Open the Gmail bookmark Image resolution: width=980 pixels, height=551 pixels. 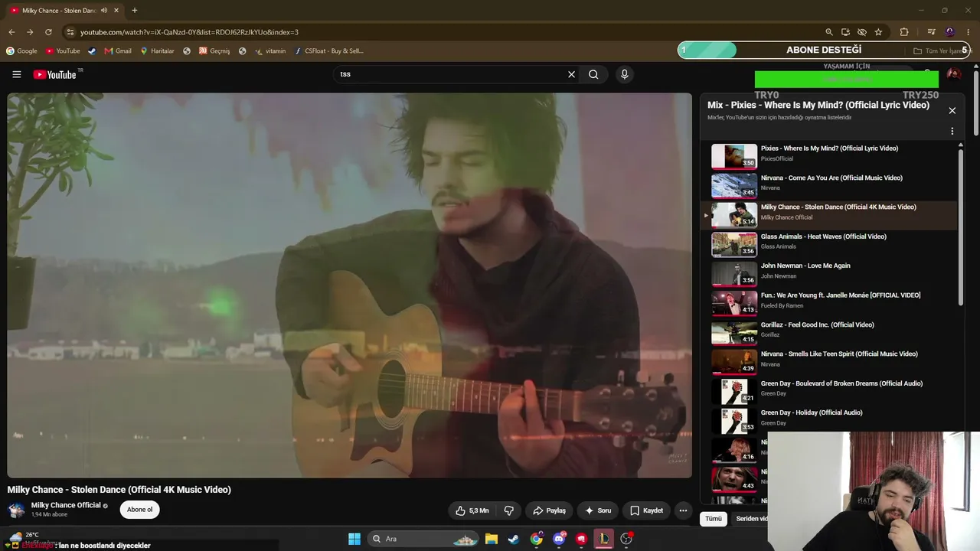click(118, 51)
